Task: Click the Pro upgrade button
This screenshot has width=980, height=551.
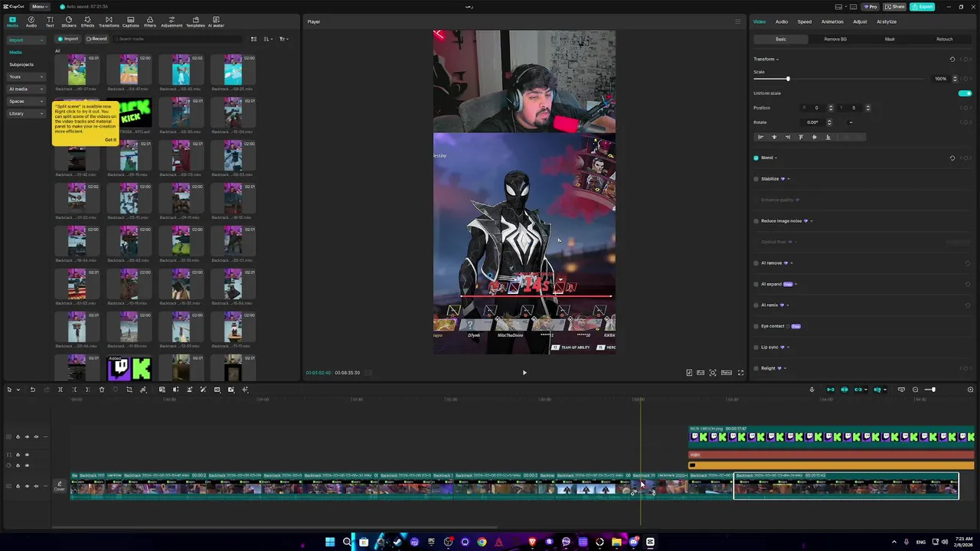Action: pos(870,6)
